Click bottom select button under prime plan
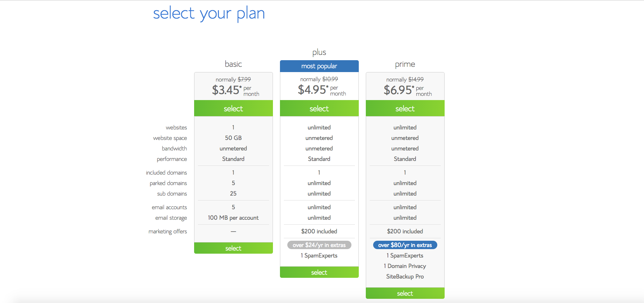This screenshot has height=303, width=644. tap(405, 293)
